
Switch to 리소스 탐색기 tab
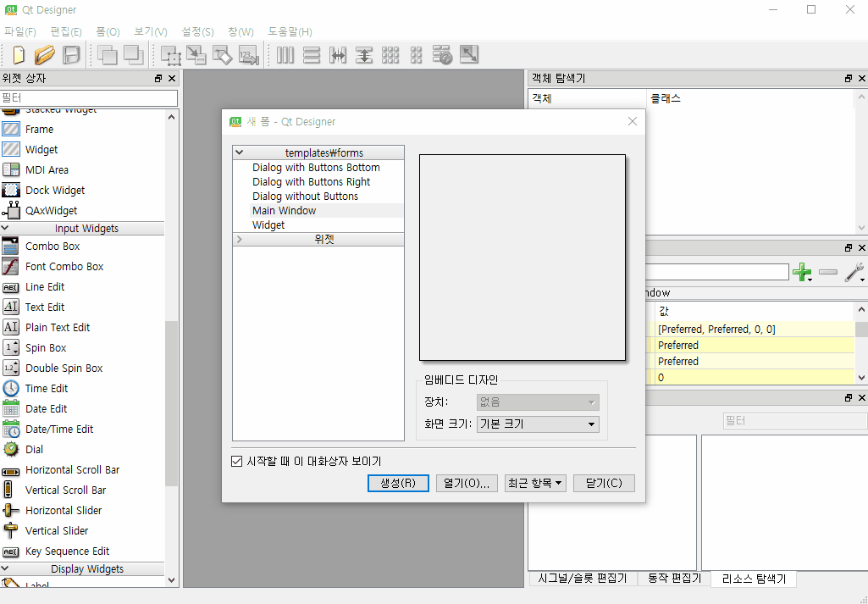(754, 579)
